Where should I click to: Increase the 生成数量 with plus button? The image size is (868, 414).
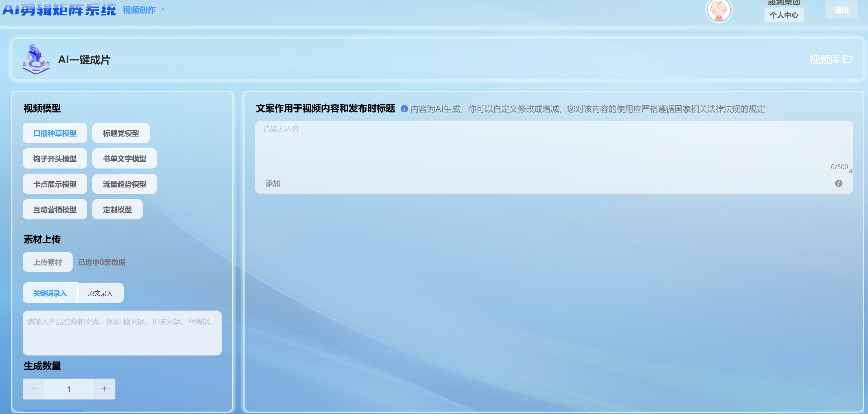tap(105, 389)
